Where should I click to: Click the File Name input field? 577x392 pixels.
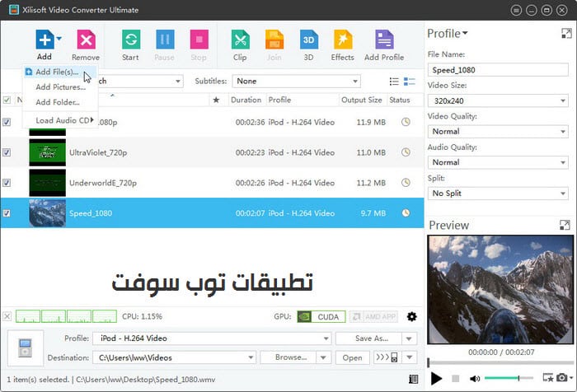click(498, 70)
